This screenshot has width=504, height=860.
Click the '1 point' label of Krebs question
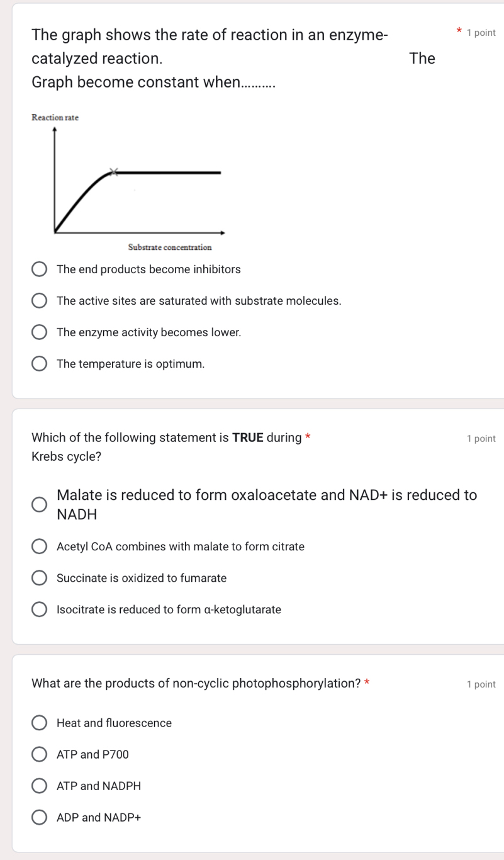coord(481,439)
